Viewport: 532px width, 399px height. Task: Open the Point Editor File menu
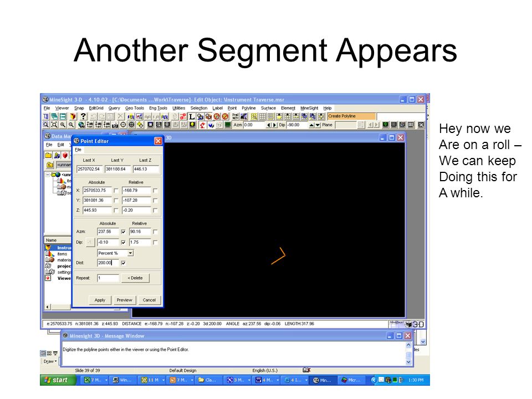(78, 150)
